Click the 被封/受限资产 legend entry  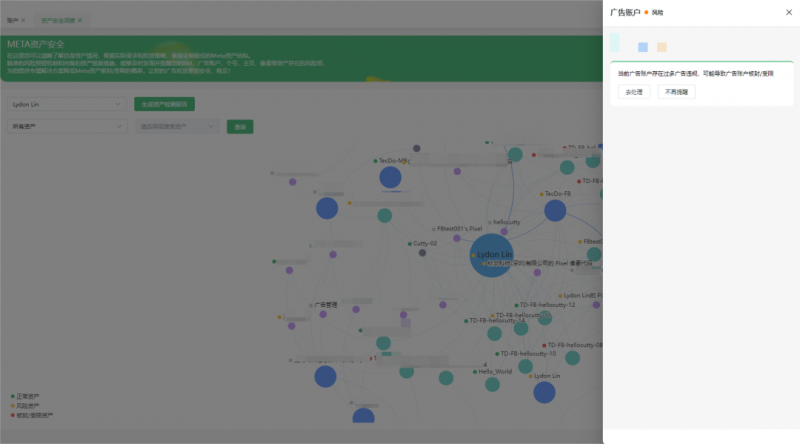(32, 415)
